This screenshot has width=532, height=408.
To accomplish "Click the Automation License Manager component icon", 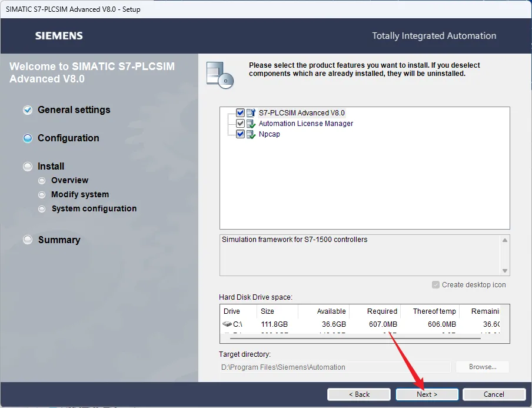I will point(251,124).
